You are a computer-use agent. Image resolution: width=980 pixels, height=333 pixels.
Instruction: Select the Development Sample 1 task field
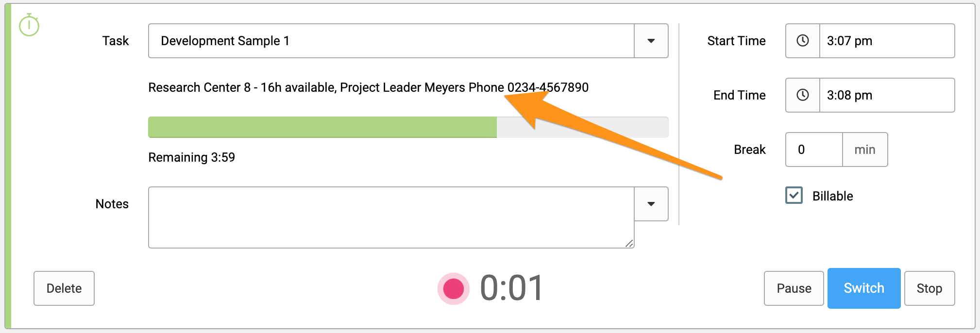(391, 41)
